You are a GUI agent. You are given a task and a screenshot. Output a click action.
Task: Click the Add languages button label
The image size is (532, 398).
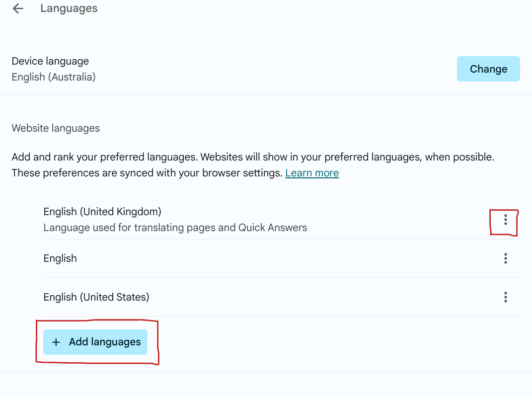(105, 342)
